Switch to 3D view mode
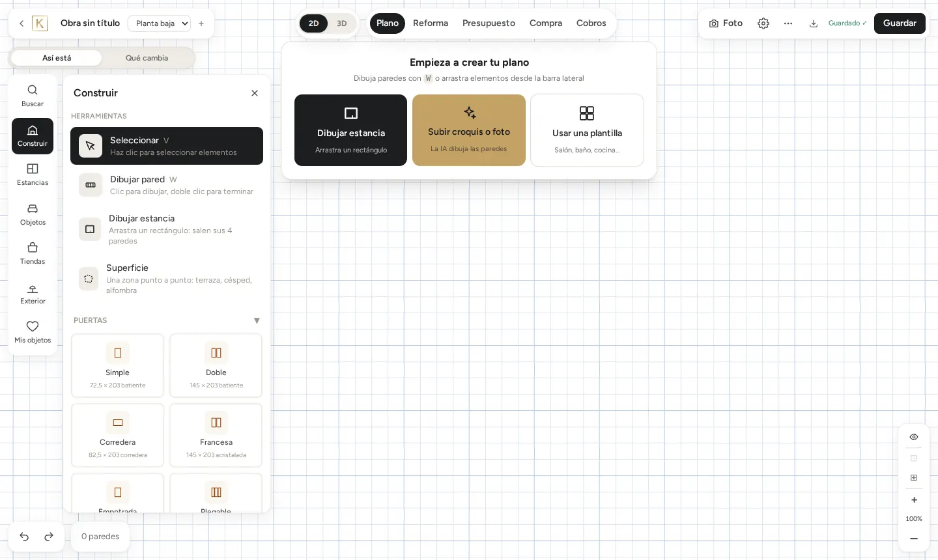 (x=342, y=23)
